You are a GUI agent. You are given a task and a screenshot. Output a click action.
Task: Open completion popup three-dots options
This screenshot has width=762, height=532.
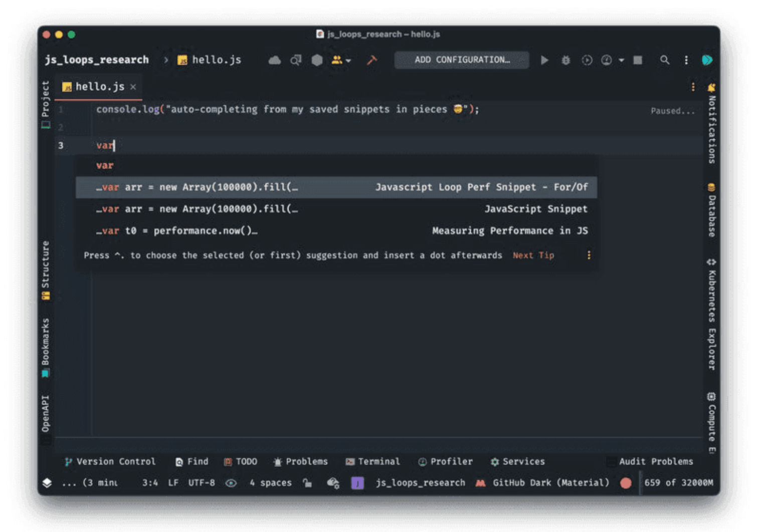[589, 255]
